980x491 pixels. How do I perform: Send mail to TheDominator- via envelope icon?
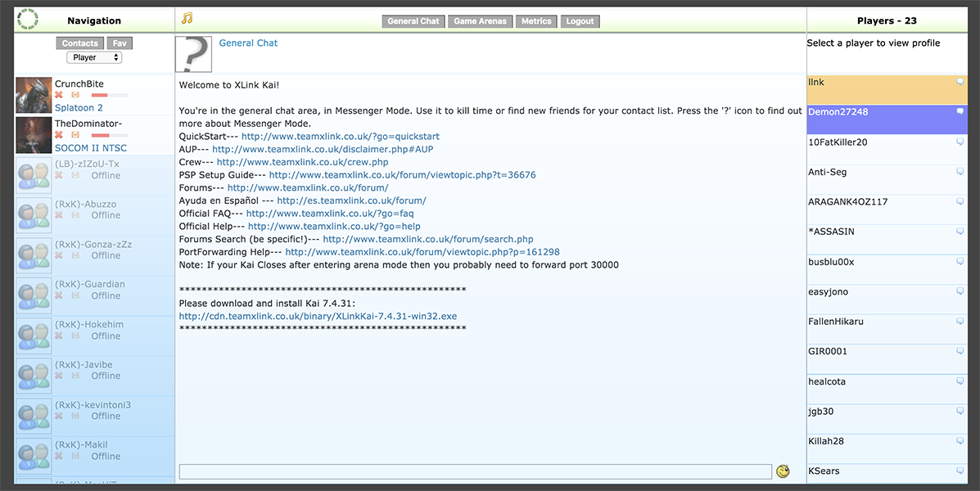tap(75, 135)
